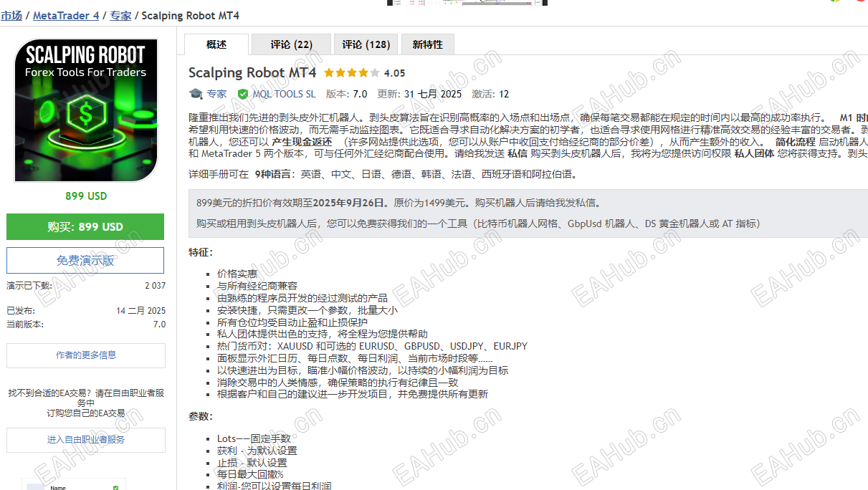Image resolution: width=868 pixels, height=490 pixels.
Task: Click the 当前版本 label
Action: [25, 324]
